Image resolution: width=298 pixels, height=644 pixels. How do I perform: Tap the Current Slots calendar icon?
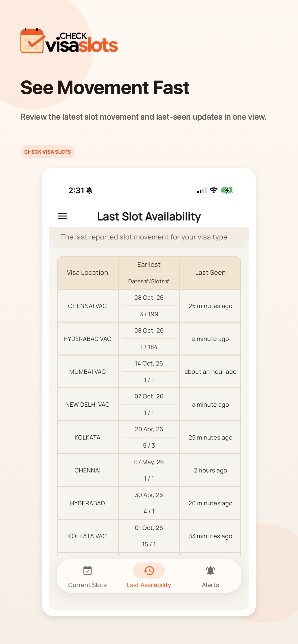tap(87, 571)
